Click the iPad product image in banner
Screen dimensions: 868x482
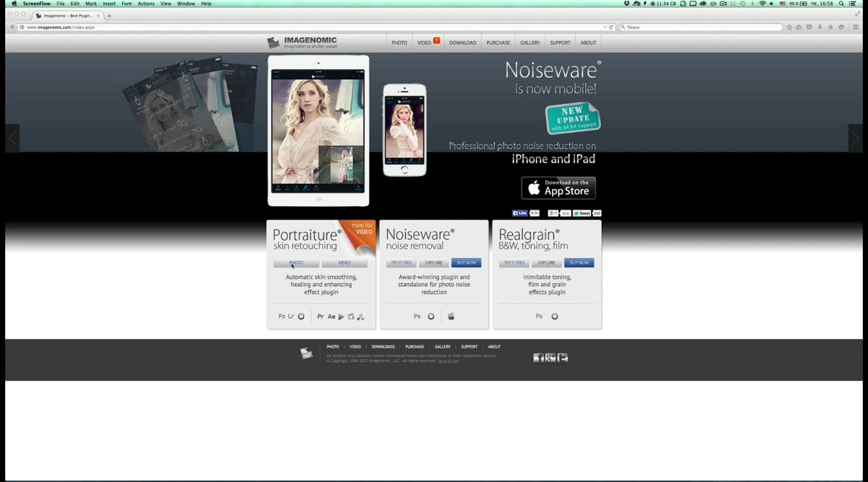pos(318,131)
